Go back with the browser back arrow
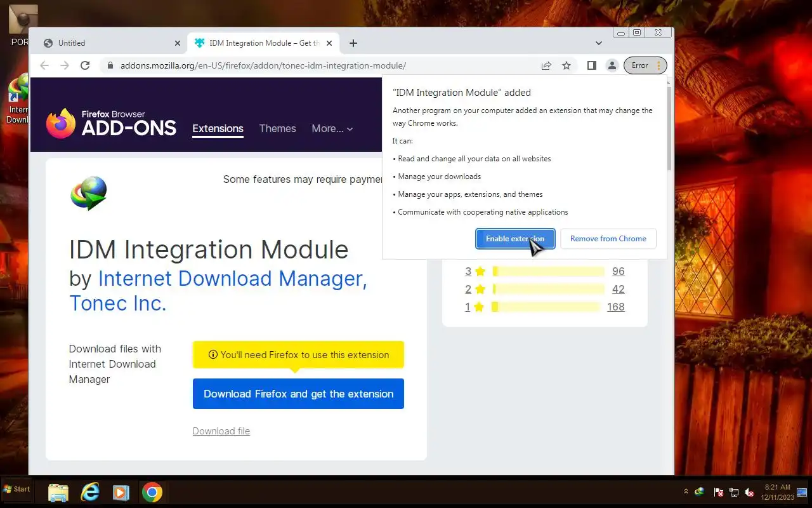 pyautogui.click(x=44, y=65)
